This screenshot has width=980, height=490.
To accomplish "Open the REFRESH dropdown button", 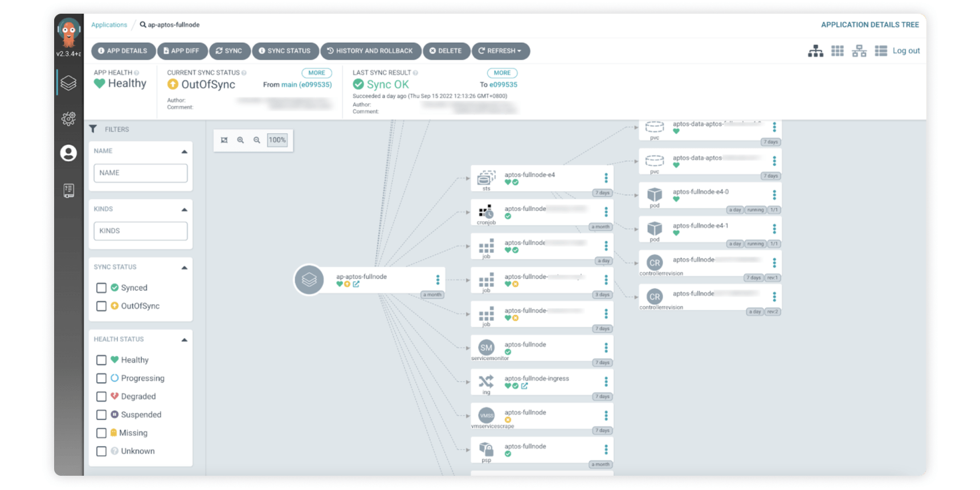I will pyautogui.click(x=500, y=51).
